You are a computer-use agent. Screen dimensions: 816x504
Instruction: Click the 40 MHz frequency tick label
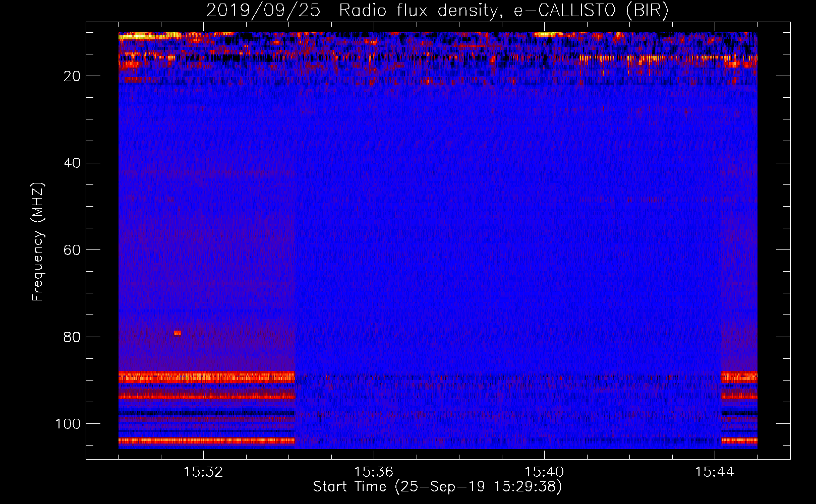(72, 163)
